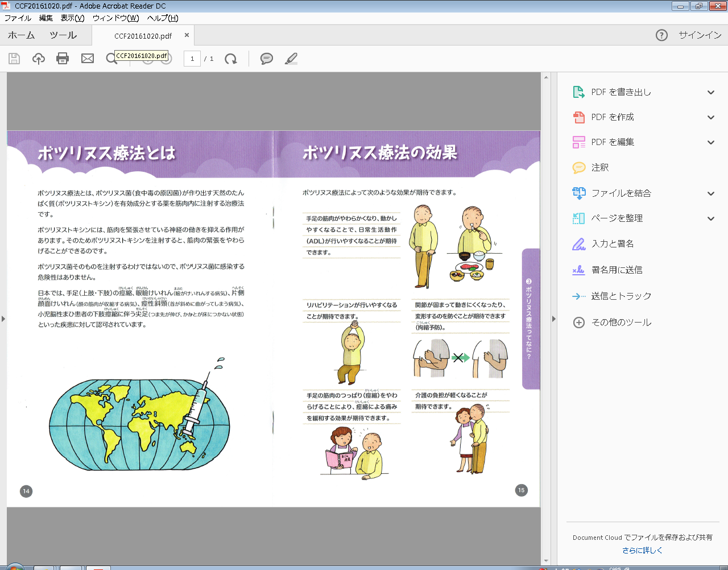The width and height of the screenshot is (728, 570).
Task: Show the left navigation pane arrow
Action: pos(3,319)
